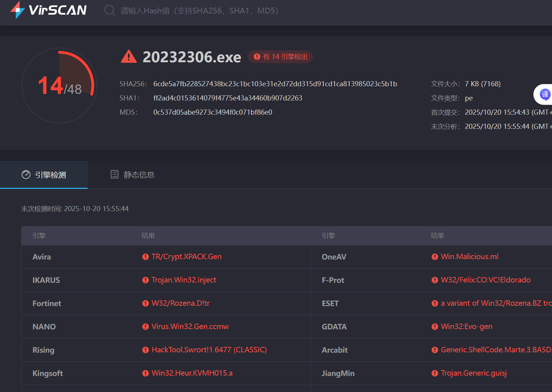
Task: Click engine name NANO
Action: [44, 327]
